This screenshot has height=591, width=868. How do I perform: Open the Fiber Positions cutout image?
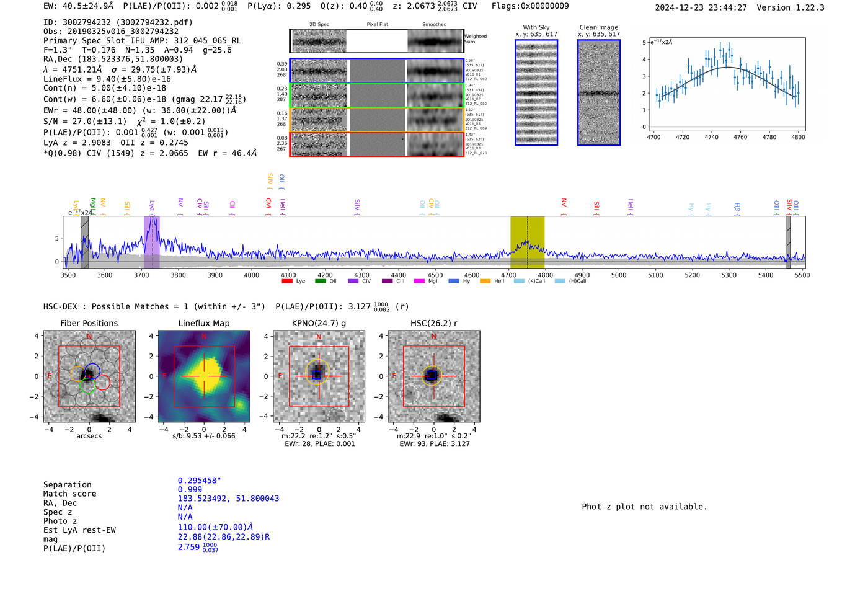point(89,376)
